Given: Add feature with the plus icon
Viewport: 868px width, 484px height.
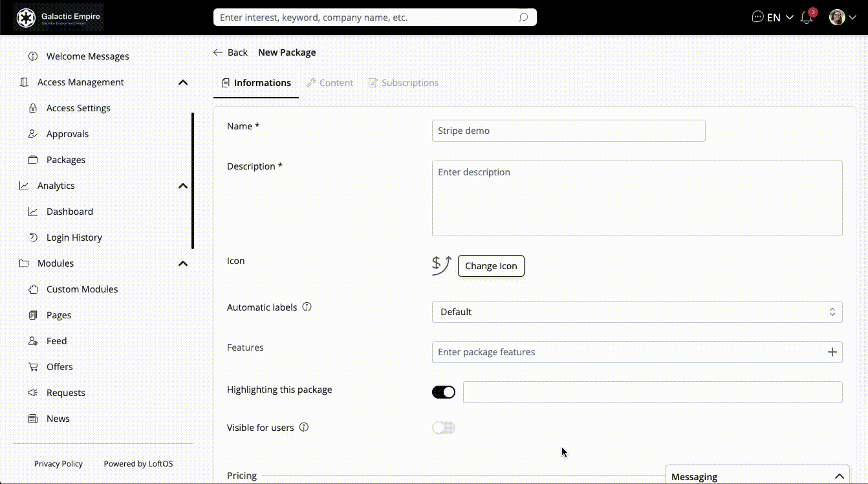Looking at the screenshot, I should pyautogui.click(x=832, y=352).
